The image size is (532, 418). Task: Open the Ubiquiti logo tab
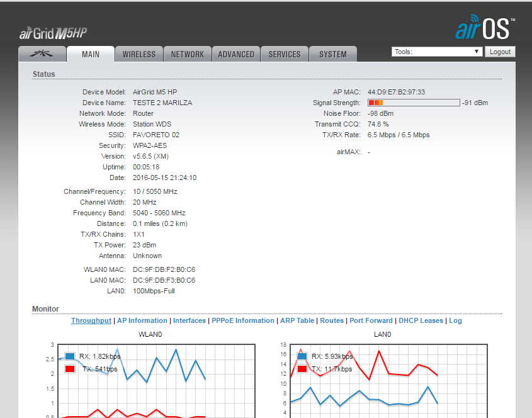pos(42,54)
